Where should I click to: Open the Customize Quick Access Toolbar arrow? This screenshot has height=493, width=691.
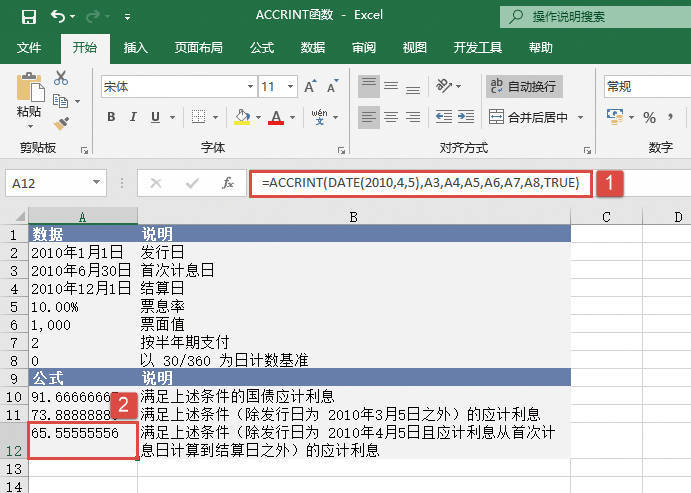click(x=127, y=17)
